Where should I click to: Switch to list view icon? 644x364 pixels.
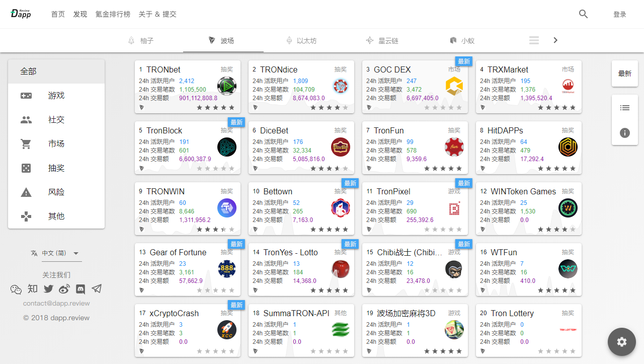pos(625,108)
